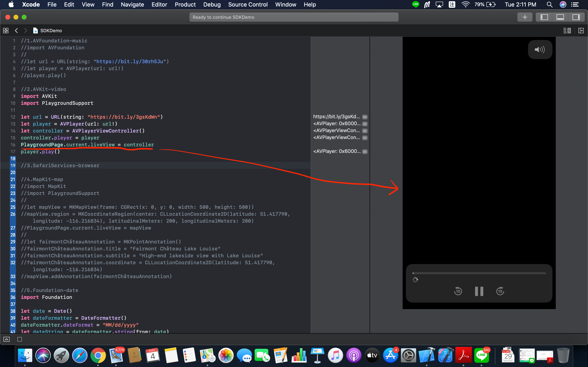The image size is (588, 367).
Task: Pause the video playback
Action: click(479, 291)
